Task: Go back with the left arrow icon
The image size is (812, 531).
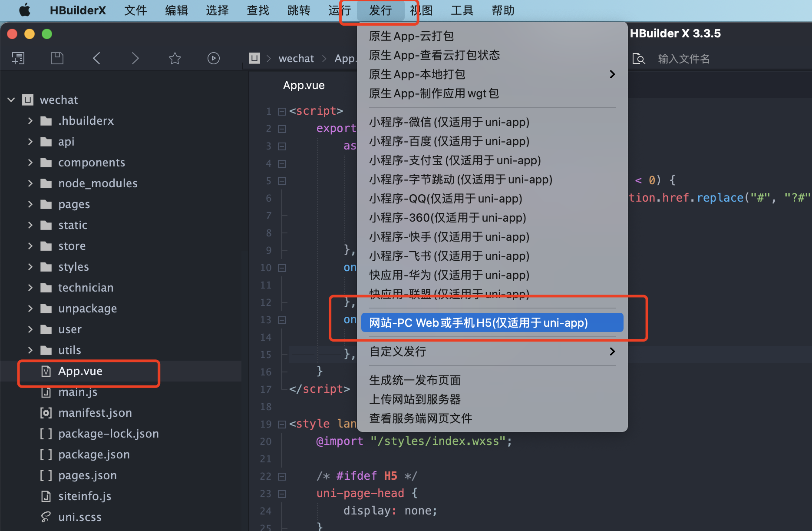Action: tap(96, 58)
